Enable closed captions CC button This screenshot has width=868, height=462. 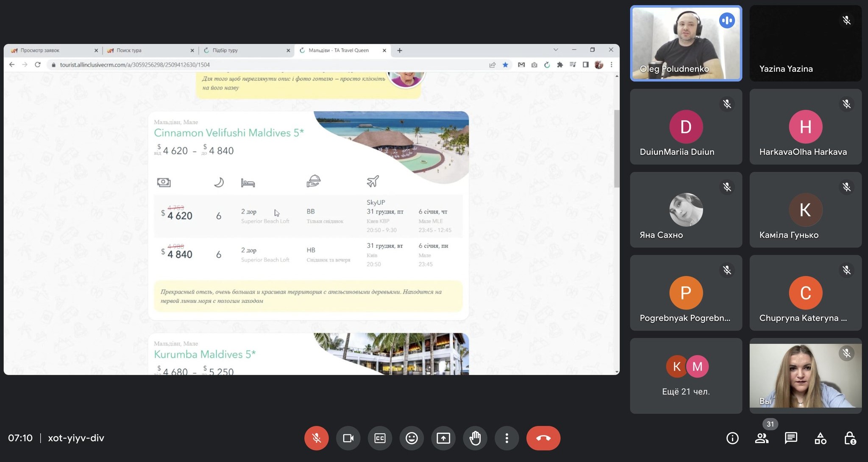[x=380, y=438]
